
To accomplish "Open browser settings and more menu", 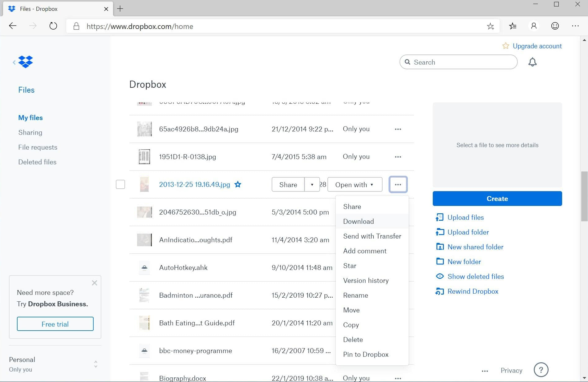I will [x=575, y=26].
